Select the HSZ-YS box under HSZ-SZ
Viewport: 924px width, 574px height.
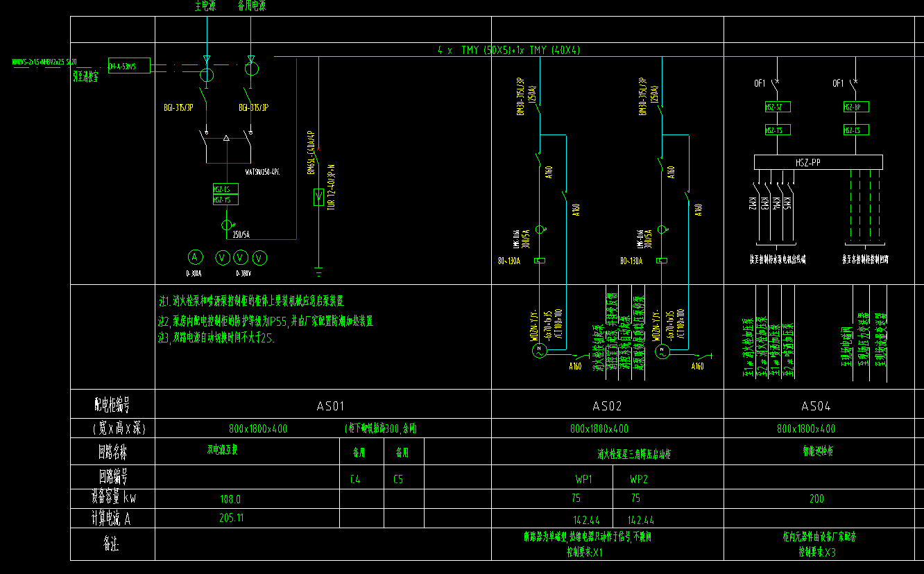click(x=777, y=130)
